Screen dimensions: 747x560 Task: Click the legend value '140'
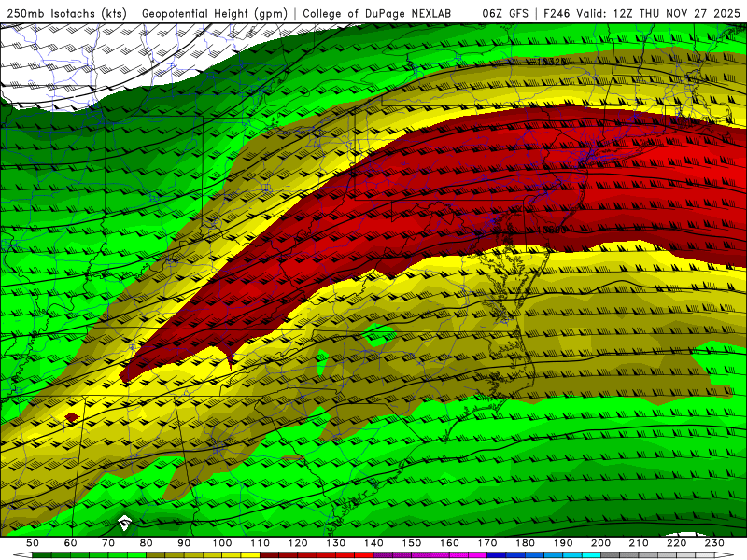click(373, 543)
